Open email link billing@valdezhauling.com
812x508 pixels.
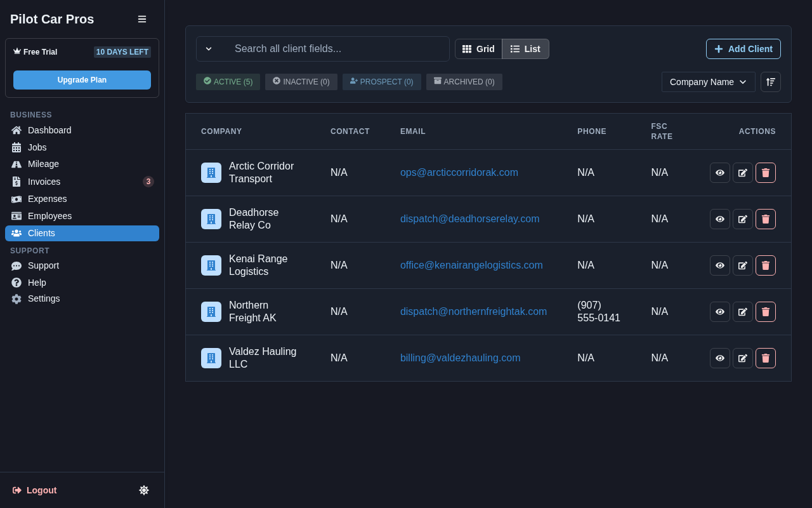coord(461,358)
